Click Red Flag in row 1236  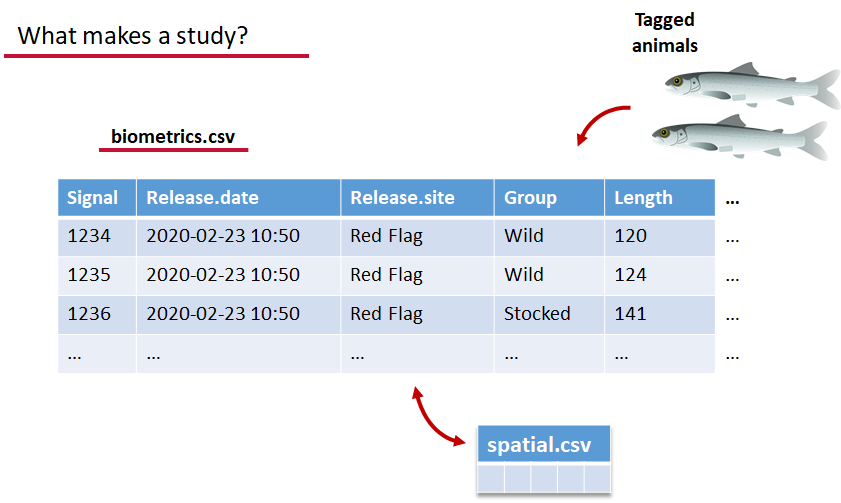[x=417, y=315]
